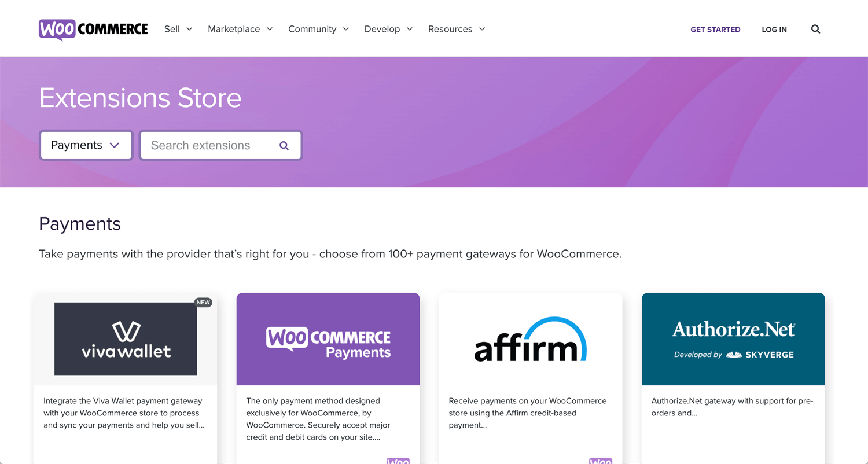
Task: Click the Get Started link
Action: tap(715, 30)
